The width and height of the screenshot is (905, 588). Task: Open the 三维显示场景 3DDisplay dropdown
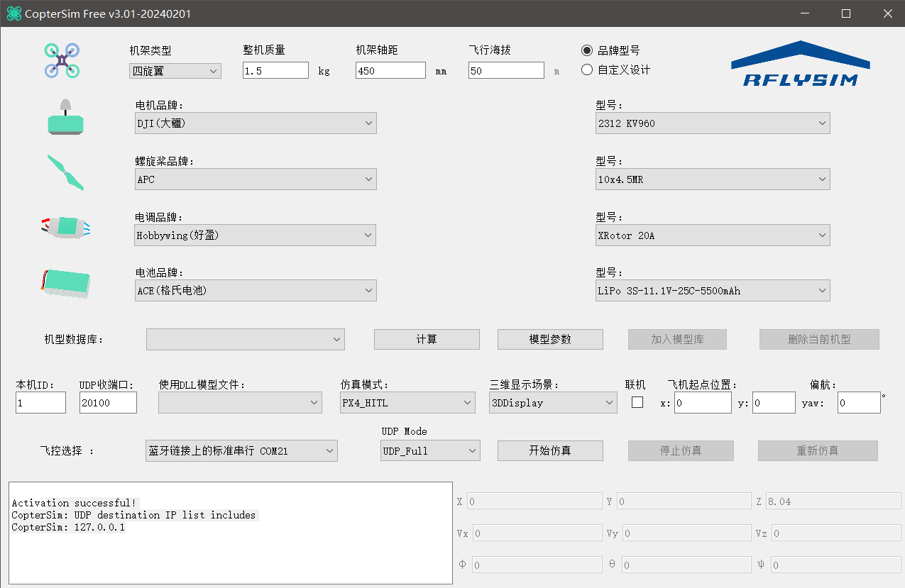click(x=553, y=402)
